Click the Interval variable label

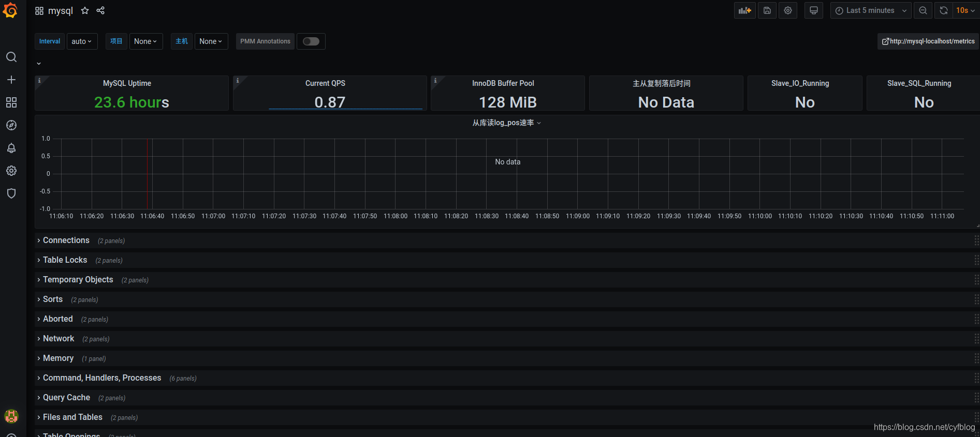[50, 41]
